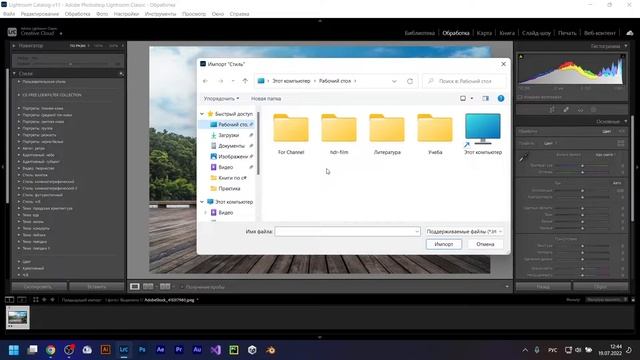Open the profile browser grid icon
This screenshot has height=360, width=640.
coord(620,143)
